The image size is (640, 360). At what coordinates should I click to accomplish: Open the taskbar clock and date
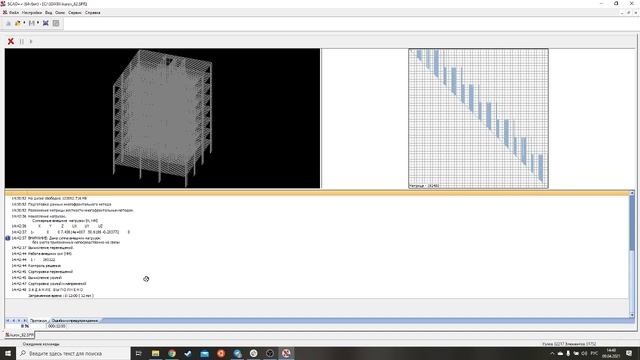[611, 353]
